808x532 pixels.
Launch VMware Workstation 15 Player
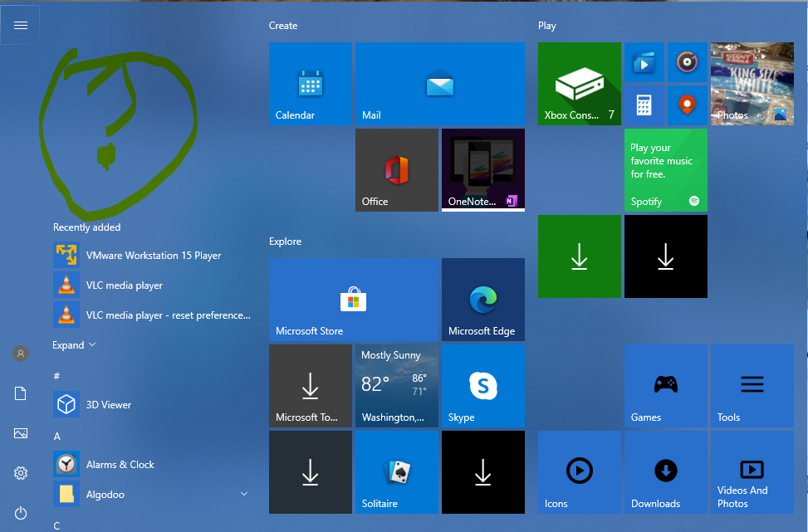[x=153, y=255]
